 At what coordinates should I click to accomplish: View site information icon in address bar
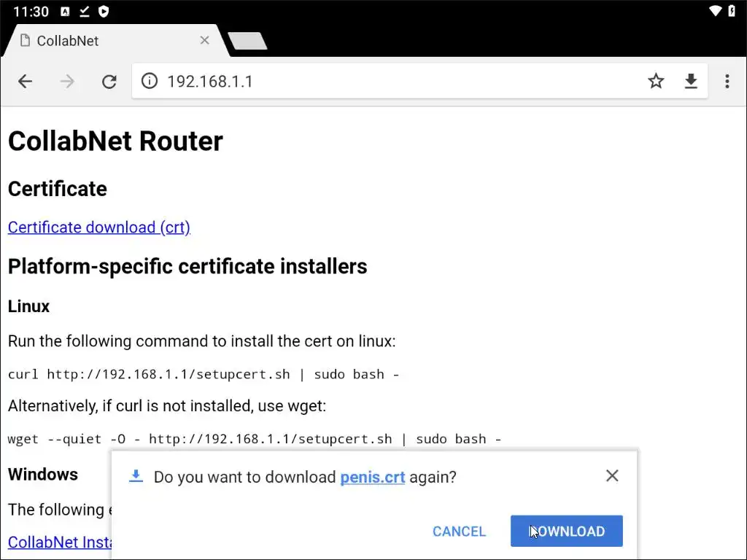pyautogui.click(x=149, y=81)
